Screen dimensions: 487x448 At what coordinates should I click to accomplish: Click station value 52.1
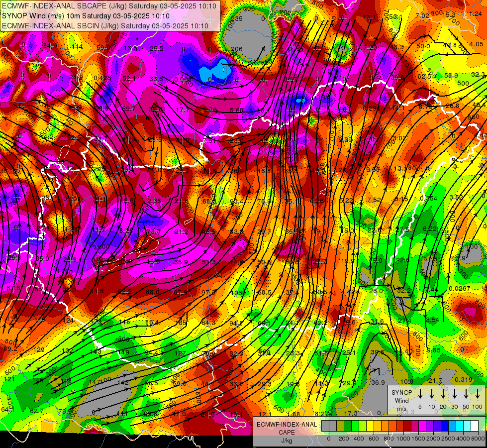[x=129, y=79]
